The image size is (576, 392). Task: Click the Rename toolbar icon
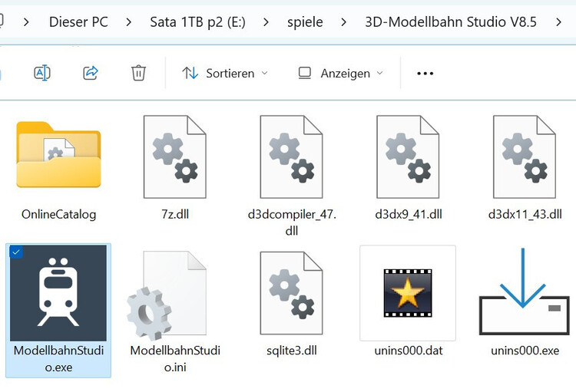coord(42,73)
